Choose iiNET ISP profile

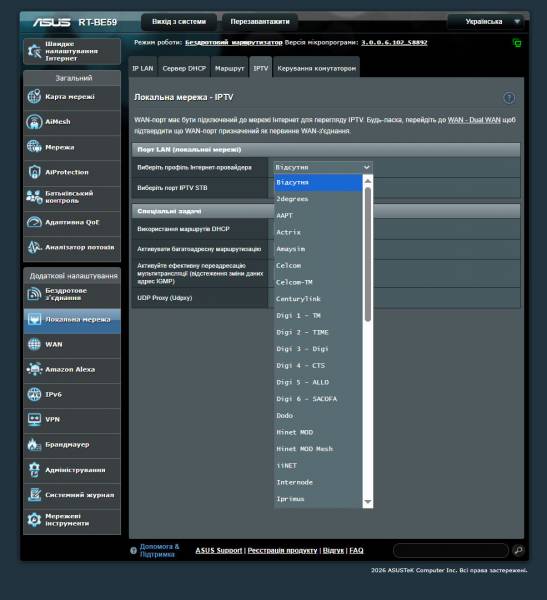[x=318, y=466]
